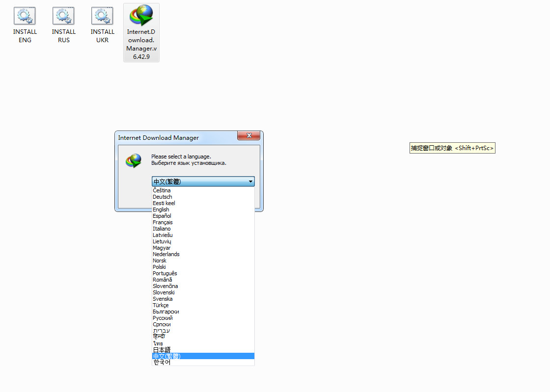This screenshot has width=550, height=392.
Task: Collapse the language dropdown arrow
Action: [250, 182]
